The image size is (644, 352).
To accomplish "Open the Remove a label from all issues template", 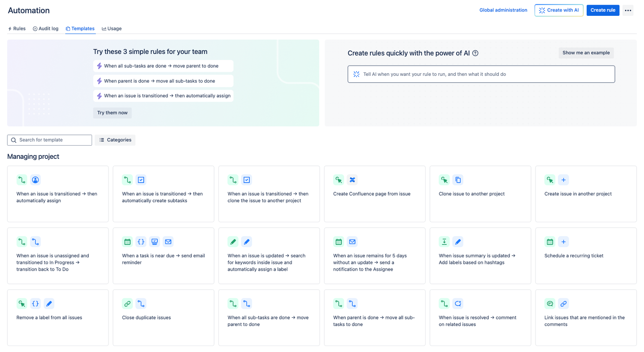I will click(58, 318).
